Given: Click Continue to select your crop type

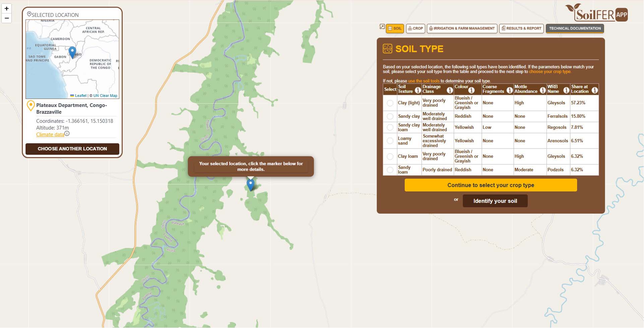Looking at the screenshot, I should coord(491,185).
